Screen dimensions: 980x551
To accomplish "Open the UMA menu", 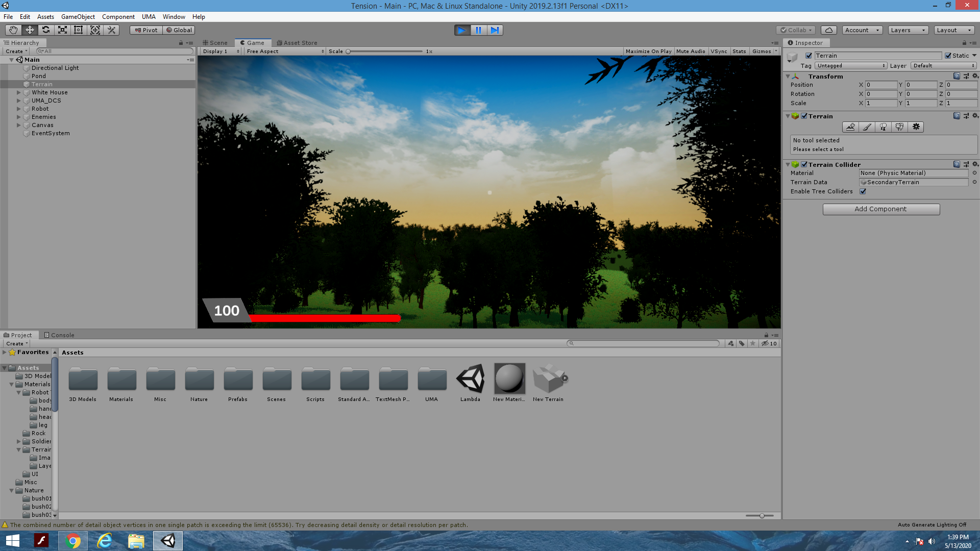I will (149, 16).
